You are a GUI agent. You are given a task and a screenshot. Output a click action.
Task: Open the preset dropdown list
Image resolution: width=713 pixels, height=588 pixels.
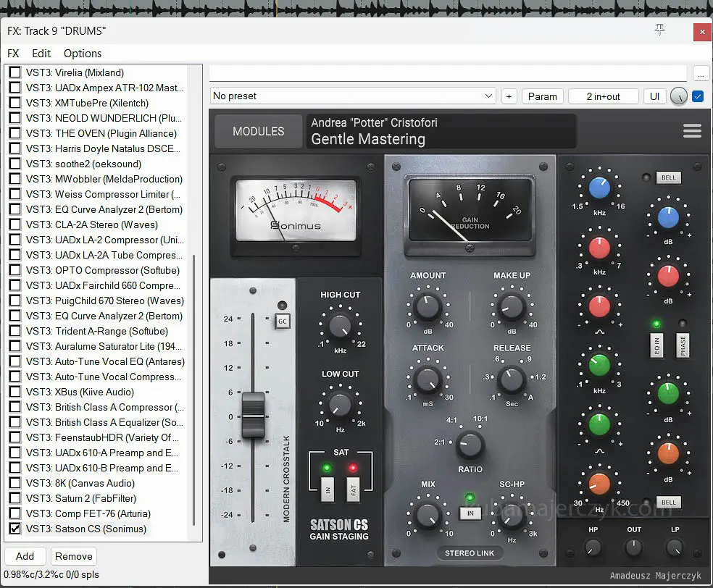click(x=489, y=96)
